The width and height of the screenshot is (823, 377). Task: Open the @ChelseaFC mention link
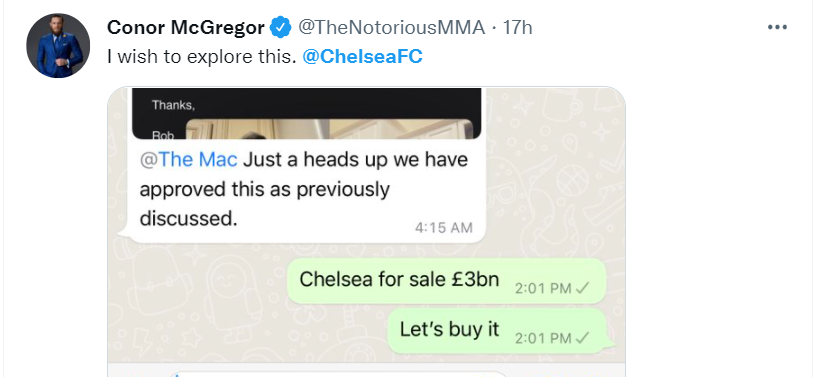[362, 56]
